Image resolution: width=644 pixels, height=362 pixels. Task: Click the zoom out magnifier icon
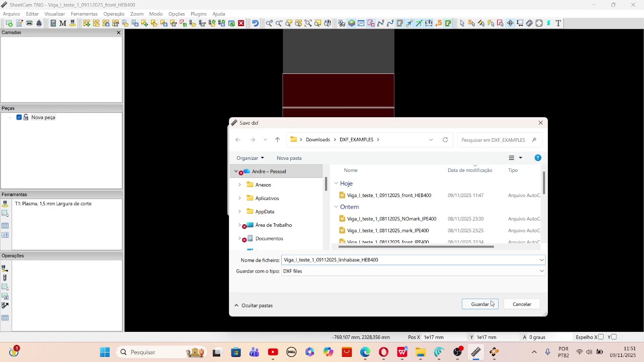(x=279, y=23)
